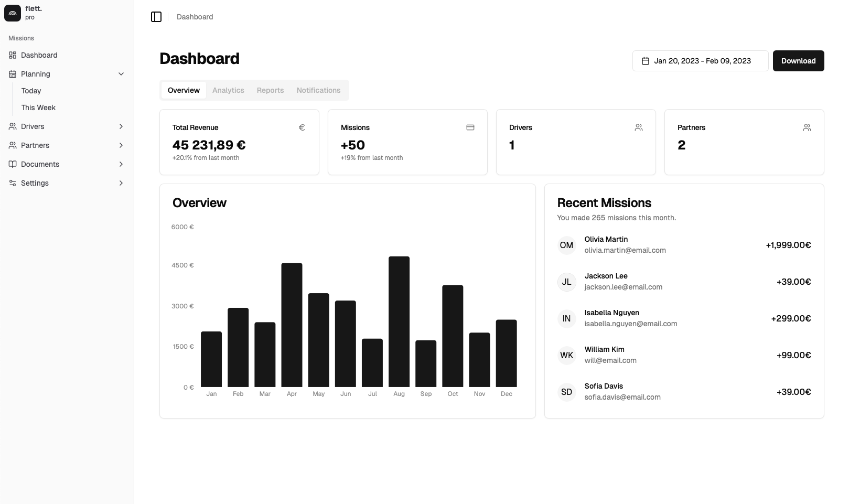Screen dimensions: 849x504
Task: Click the Documents book icon in sidebar
Action: [x=12, y=164]
